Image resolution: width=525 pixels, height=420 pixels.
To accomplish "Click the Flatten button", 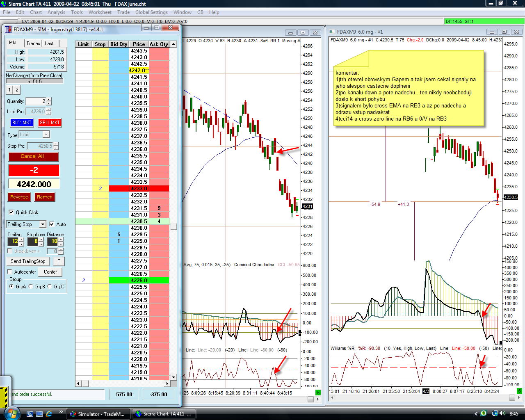I will [45, 197].
